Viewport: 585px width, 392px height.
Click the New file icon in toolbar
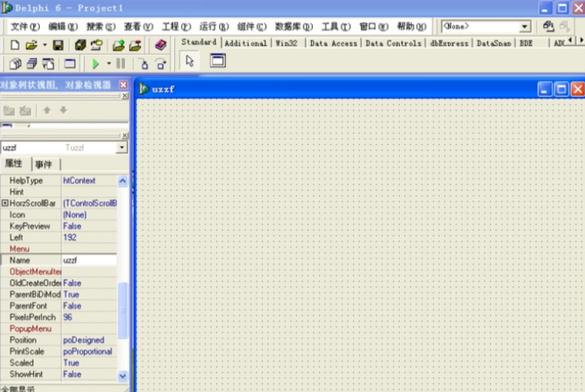pyautogui.click(x=16, y=45)
